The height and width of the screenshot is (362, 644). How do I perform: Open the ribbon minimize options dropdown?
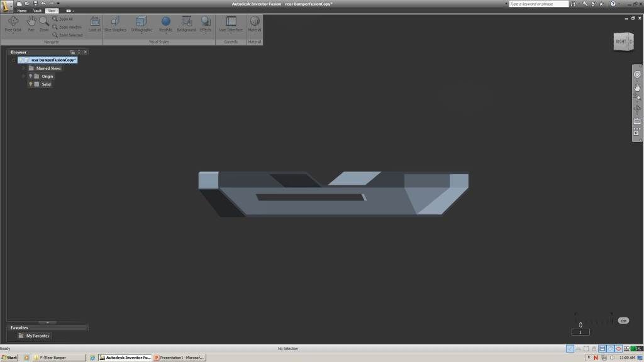coord(70,11)
